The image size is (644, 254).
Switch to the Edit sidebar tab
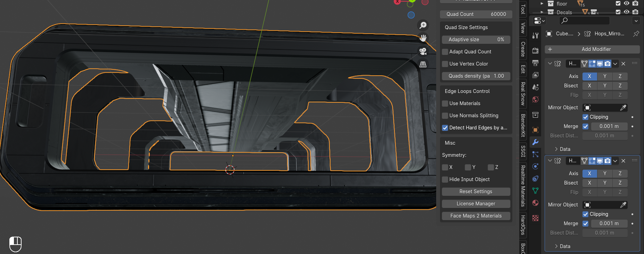click(523, 69)
